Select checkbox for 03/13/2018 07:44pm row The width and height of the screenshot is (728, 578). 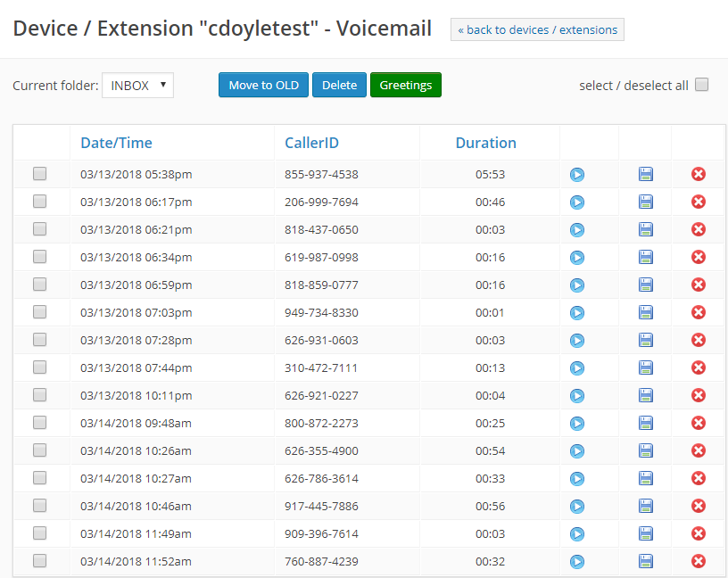pyautogui.click(x=39, y=367)
